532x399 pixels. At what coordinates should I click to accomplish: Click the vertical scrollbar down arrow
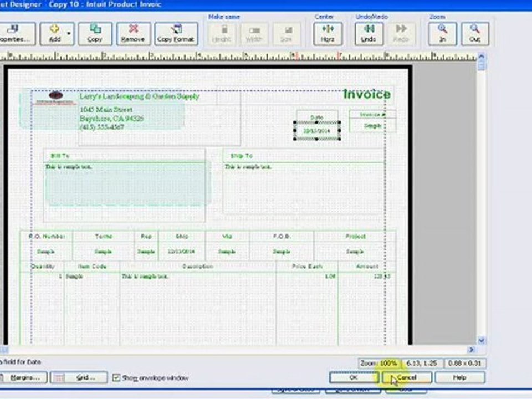[x=482, y=340]
